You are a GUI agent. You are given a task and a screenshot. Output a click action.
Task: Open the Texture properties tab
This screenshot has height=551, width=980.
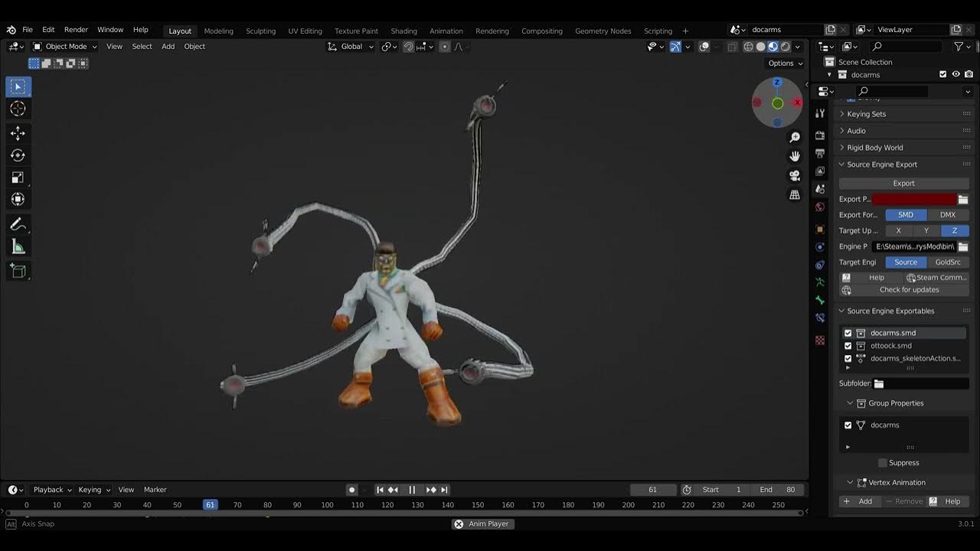coord(820,340)
